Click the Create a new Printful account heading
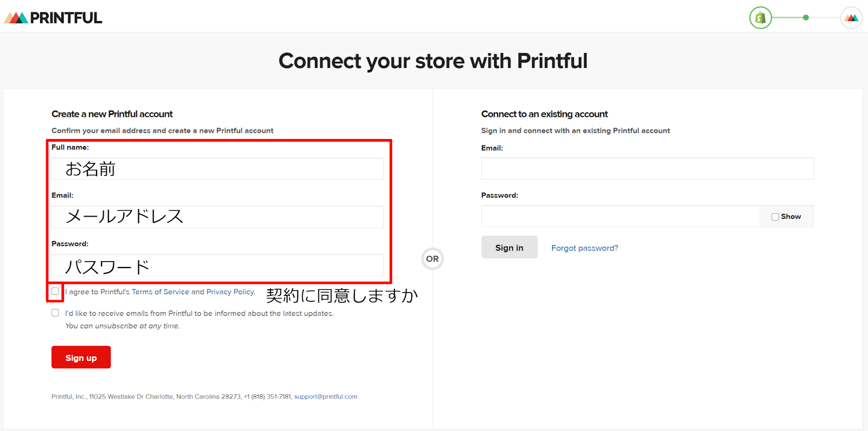The image size is (868, 431). 112,114
